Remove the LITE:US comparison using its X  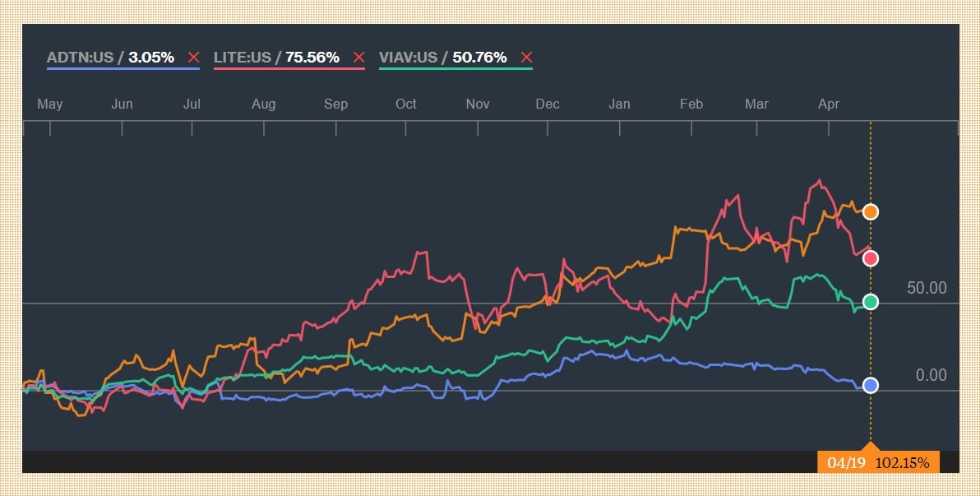coord(358,58)
